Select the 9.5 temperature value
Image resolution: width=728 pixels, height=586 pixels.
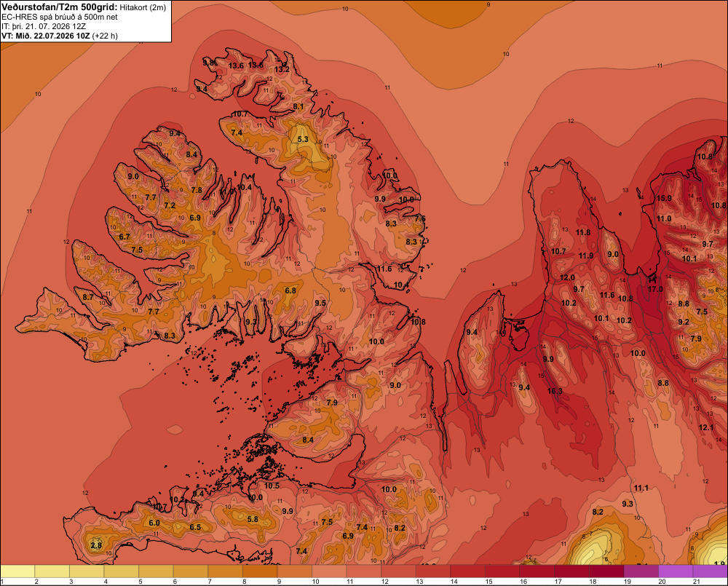[x=320, y=304]
